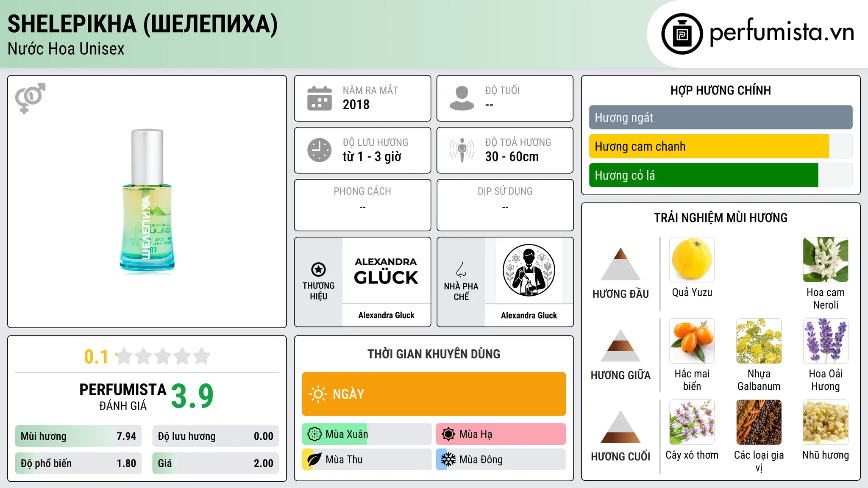Click the Hương giữa middle notes label
The width and height of the screenshot is (868, 488).
tap(620, 375)
